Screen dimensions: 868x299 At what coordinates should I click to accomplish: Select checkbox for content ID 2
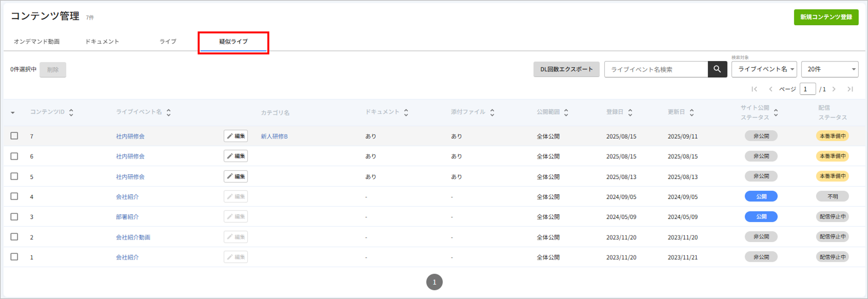coord(14,237)
